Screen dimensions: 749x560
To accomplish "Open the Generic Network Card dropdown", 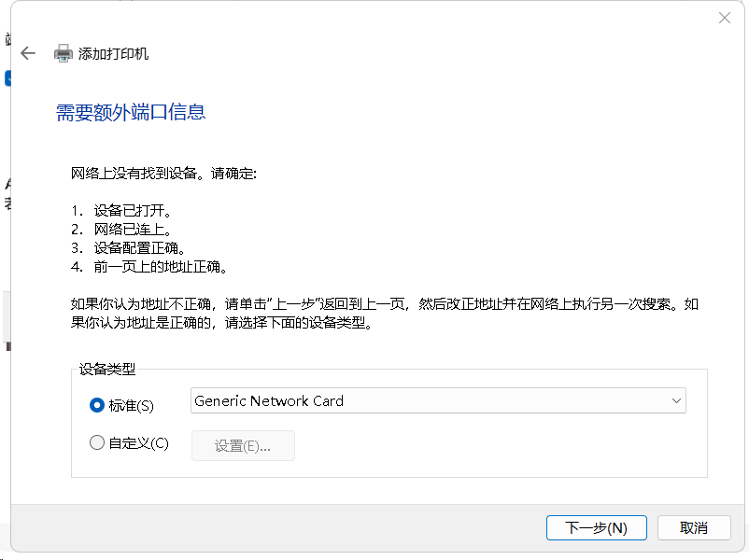I will pos(438,400).
